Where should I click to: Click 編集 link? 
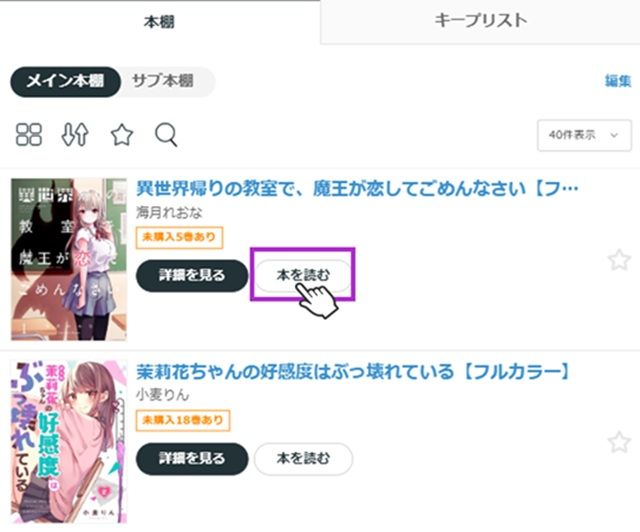pos(618,81)
